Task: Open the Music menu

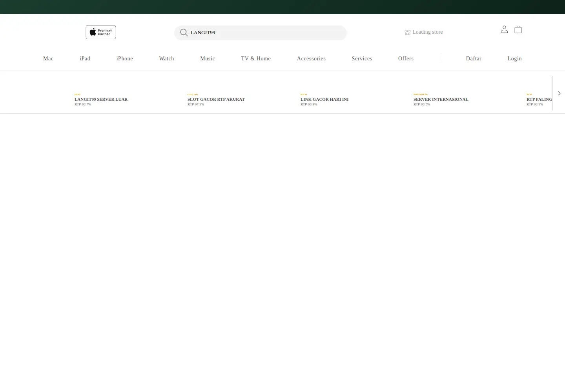Action: click(208, 58)
